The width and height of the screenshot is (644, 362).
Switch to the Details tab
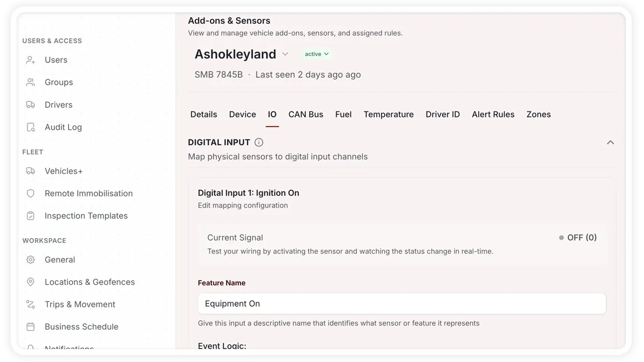click(204, 114)
